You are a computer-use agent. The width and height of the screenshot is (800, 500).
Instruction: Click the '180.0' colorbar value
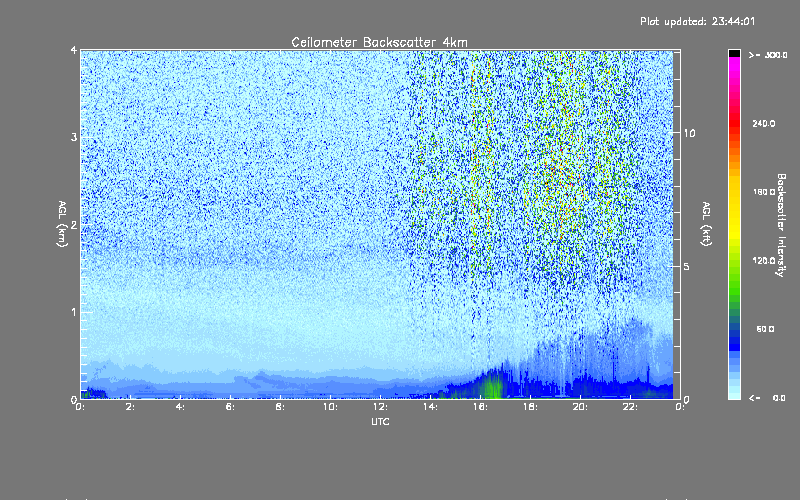764,192
